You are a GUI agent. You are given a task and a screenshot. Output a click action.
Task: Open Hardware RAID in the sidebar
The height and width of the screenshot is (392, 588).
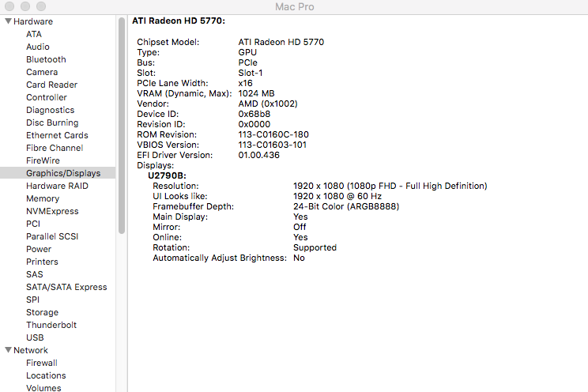point(57,186)
